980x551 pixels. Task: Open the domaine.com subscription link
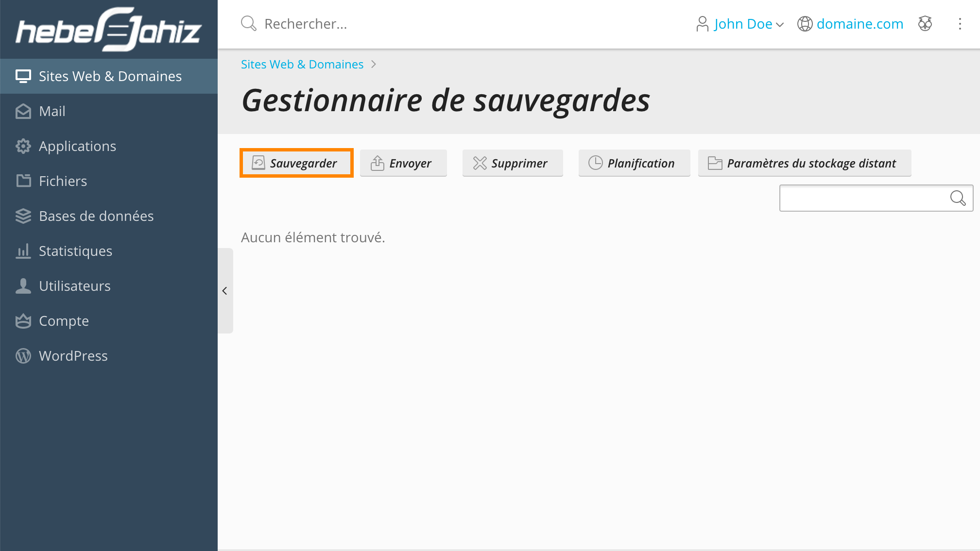[860, 24]
